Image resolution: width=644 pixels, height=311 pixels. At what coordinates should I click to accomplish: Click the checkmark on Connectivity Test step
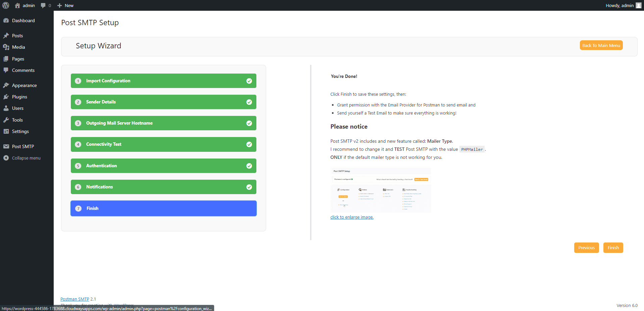point(249,144)
